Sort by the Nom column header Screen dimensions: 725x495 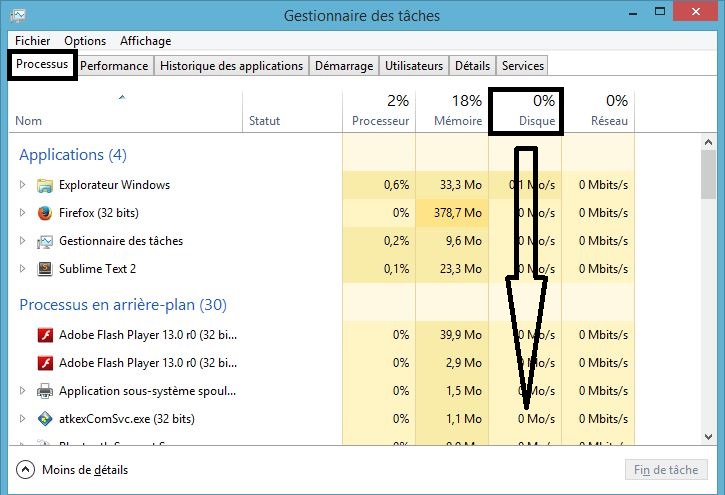coord(125,111)
